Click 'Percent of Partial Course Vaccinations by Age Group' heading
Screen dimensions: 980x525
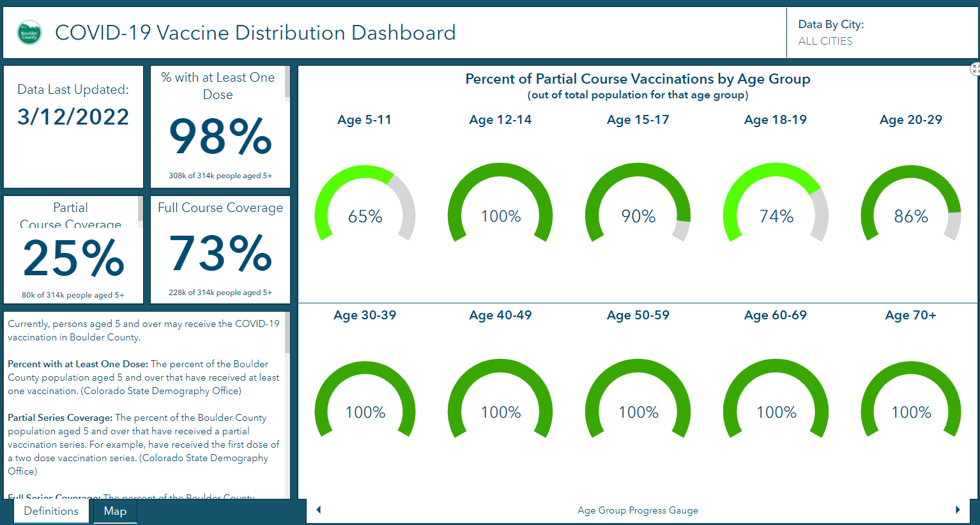(638, 79)
